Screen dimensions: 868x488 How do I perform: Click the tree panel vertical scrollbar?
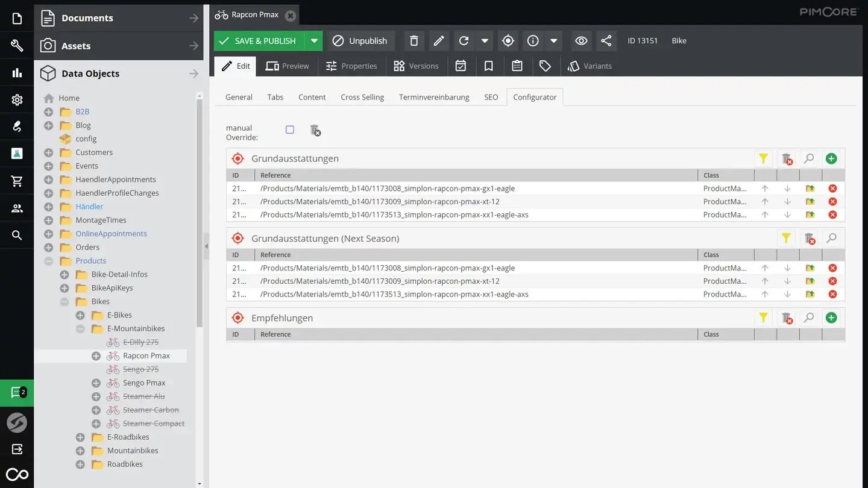coord(200,214)
